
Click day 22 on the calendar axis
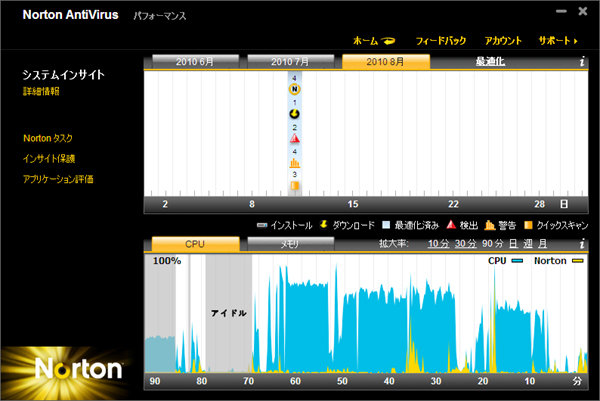(x=453, y=204)
